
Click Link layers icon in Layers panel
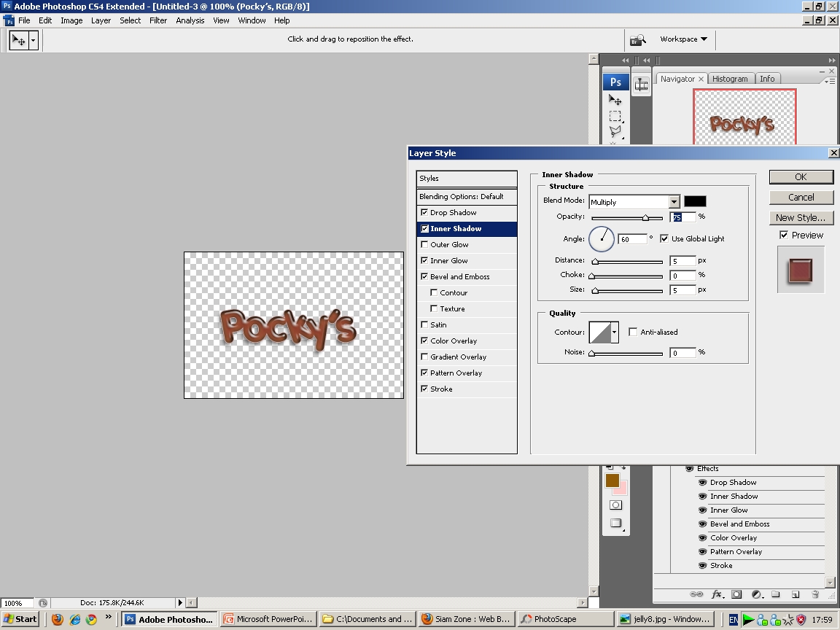[696, 594]
